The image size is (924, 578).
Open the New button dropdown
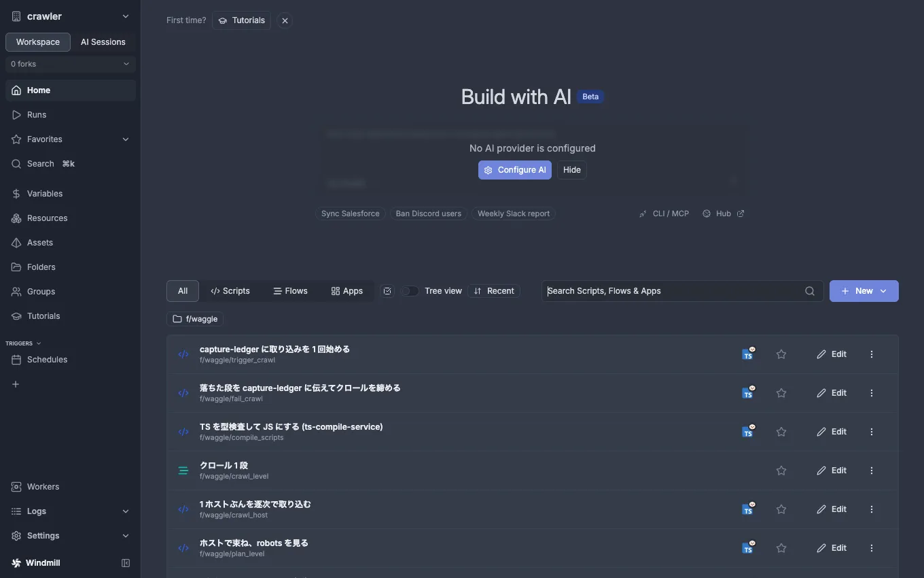[x=864, y=291]
